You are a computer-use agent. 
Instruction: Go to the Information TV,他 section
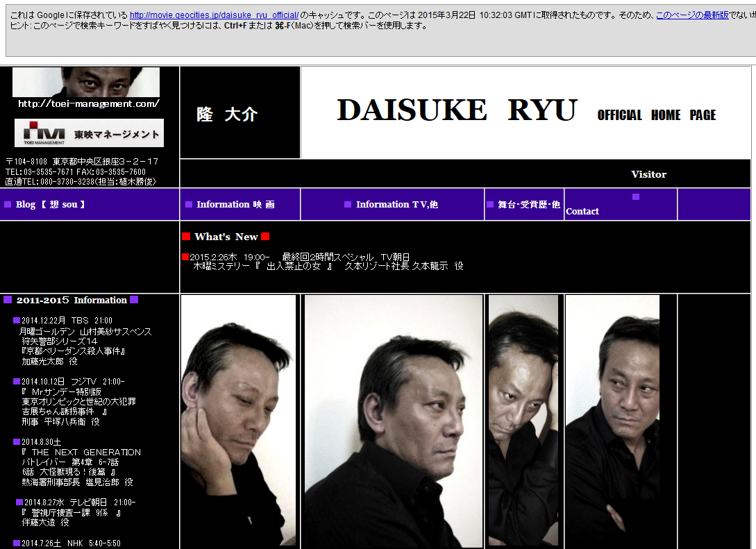point(397,204)
